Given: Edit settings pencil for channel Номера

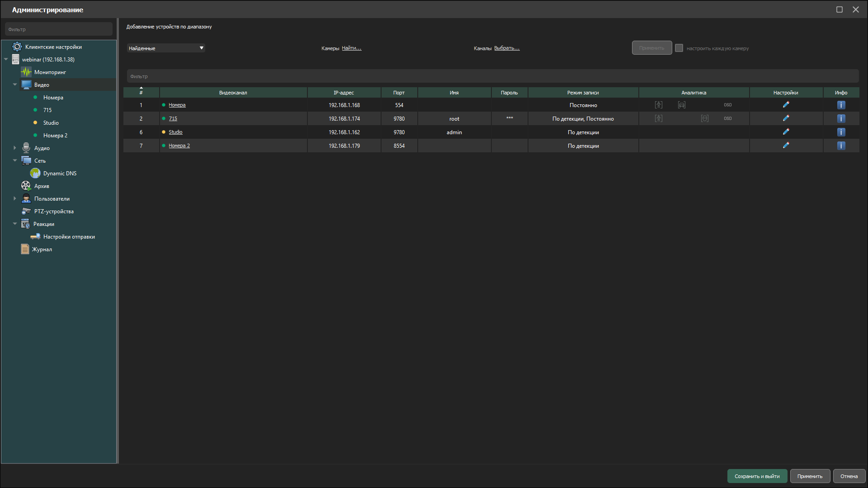Looking at the screenshot, I should (x=786, y=105).
